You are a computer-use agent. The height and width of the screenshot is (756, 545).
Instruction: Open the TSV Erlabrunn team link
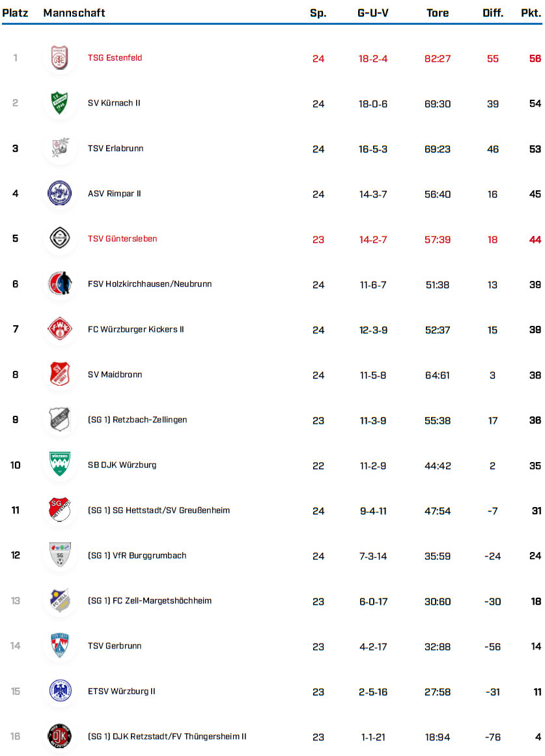(115, 149)
